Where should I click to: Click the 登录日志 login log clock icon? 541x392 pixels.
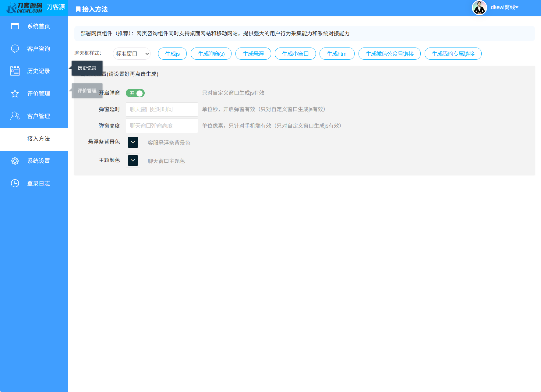[15, 183]
